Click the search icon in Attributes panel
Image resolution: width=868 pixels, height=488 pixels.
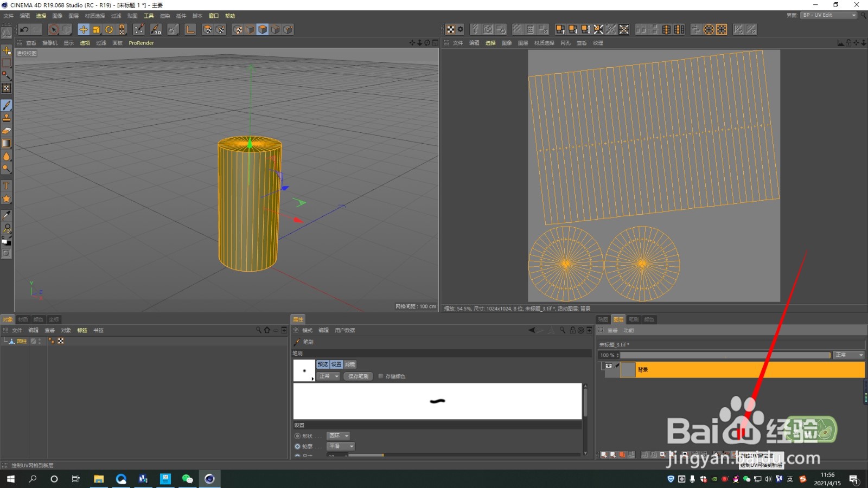tap(563, 330)
